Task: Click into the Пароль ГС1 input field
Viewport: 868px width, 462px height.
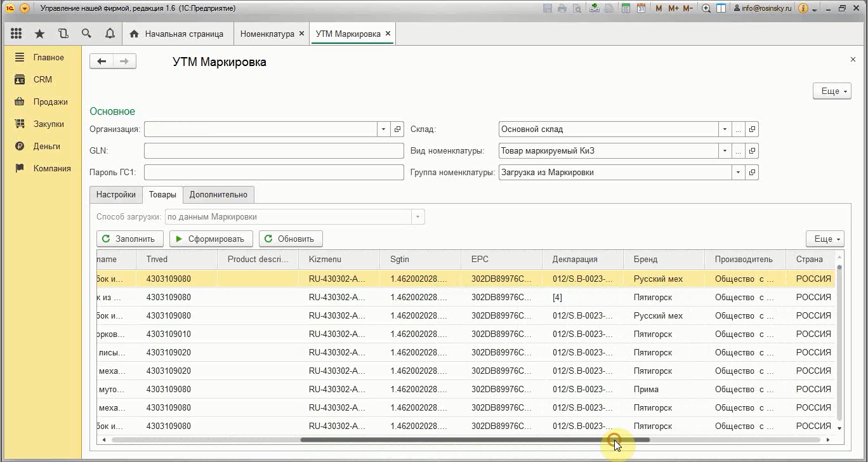Action: [x=273, y=172]
